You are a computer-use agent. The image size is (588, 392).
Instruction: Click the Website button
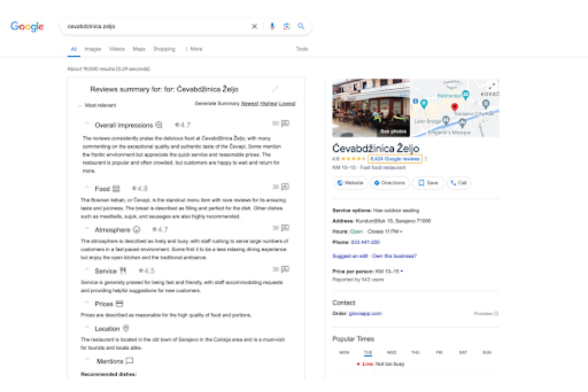coord(350,183)
